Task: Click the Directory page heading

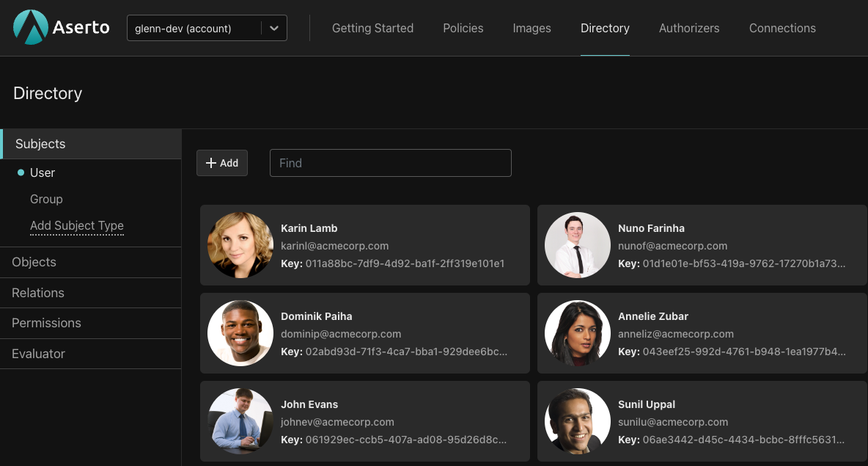Action: 48,93
